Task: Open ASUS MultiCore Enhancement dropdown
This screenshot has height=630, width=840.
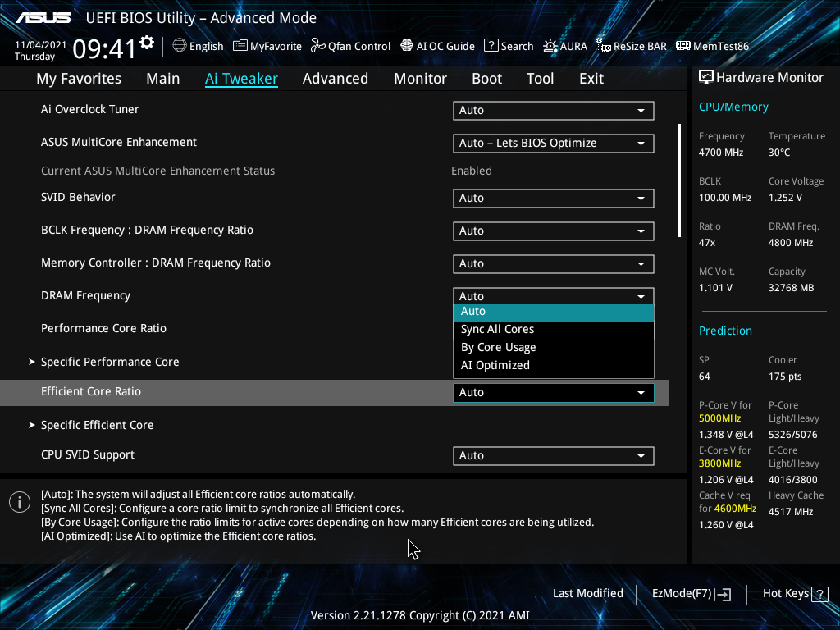Action: coord(554,143)
